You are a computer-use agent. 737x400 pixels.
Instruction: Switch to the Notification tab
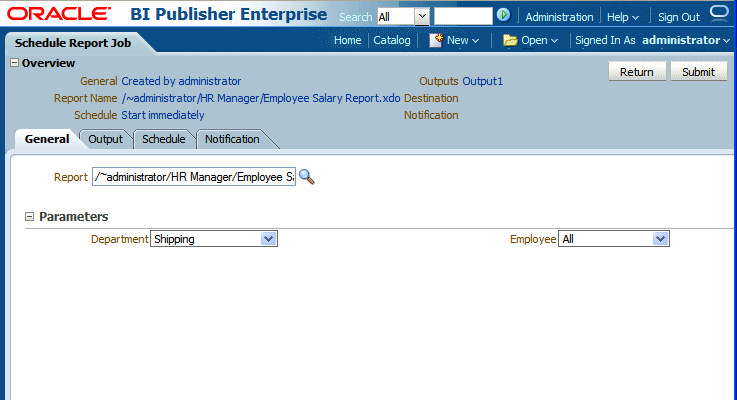tap(232, 139)
